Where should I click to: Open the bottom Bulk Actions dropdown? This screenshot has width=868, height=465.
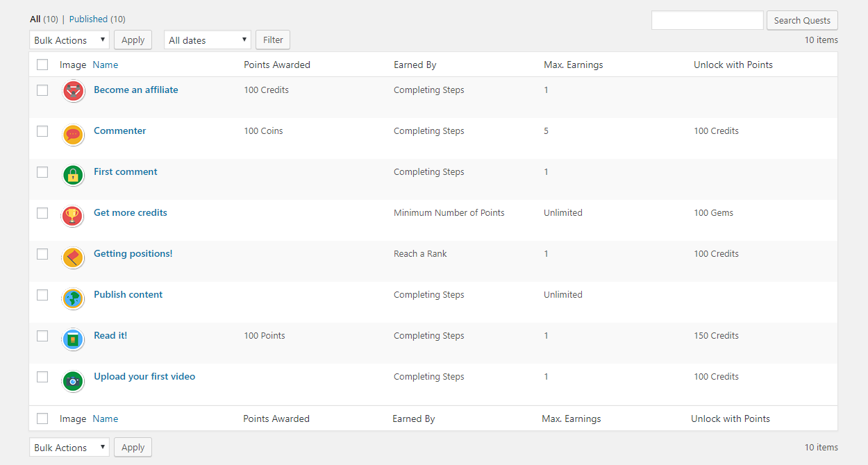point(69,447)
